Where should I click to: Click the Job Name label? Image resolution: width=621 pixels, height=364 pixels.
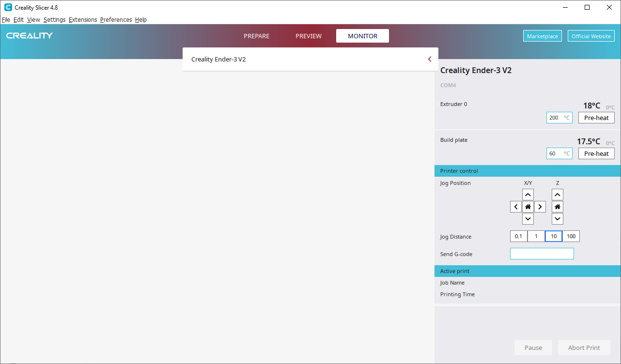tap(452, 283)
